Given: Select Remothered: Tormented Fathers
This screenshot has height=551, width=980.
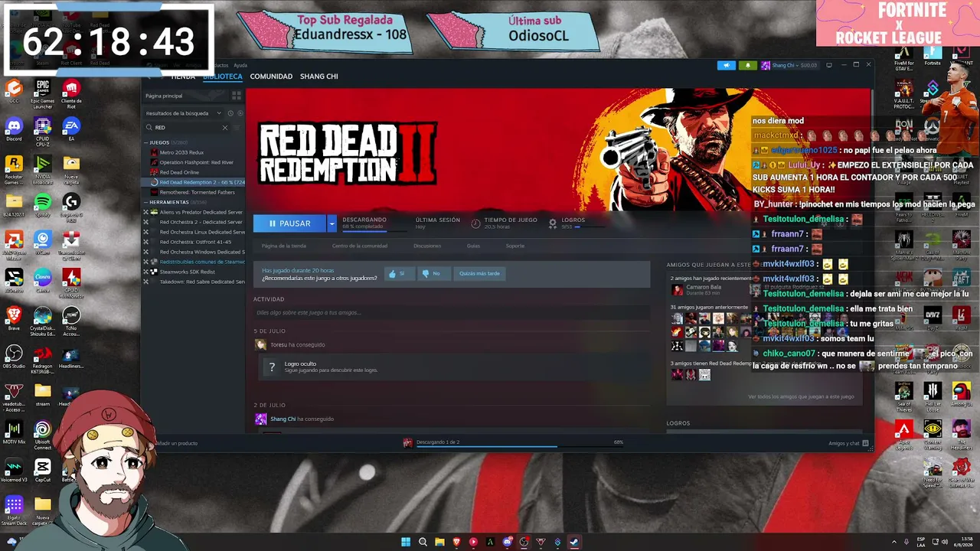Looking at the screenshot, I should (x=197, y=192).
